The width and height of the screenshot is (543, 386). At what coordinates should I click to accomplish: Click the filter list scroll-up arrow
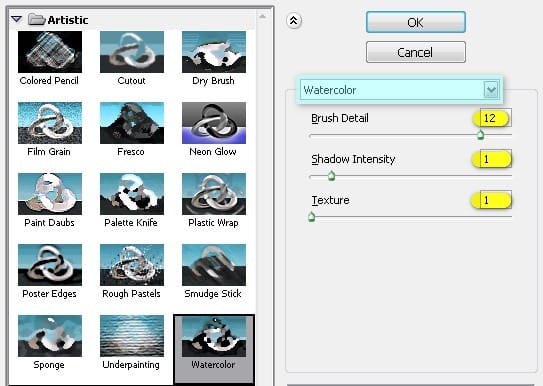[262, 16]
